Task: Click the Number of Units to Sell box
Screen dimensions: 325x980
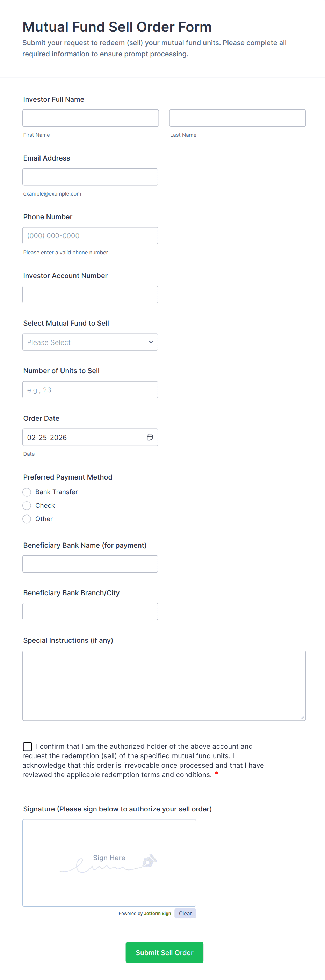Action: (90, 390)
